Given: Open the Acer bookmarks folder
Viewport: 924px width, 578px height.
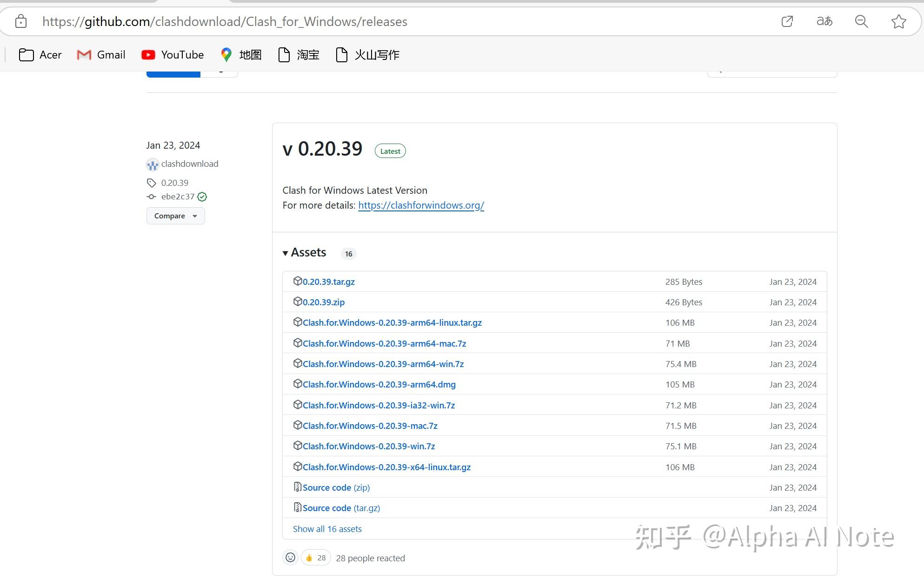Looking at the screenshot, I should coord(40,55).
